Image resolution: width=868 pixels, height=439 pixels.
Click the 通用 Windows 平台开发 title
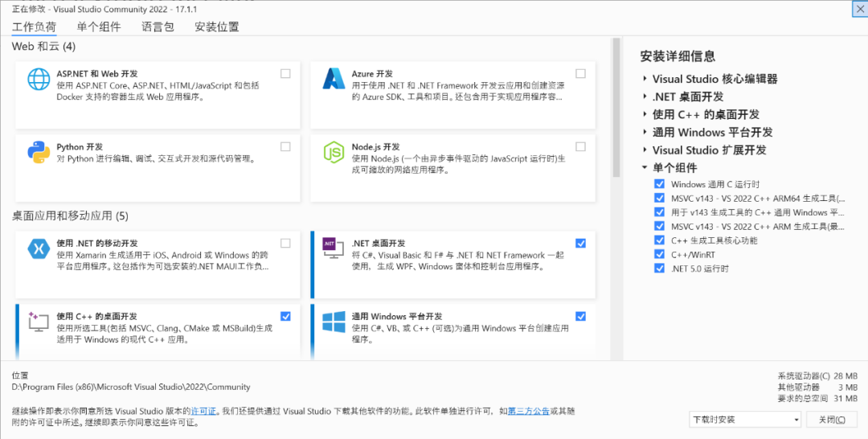point(397,316)
